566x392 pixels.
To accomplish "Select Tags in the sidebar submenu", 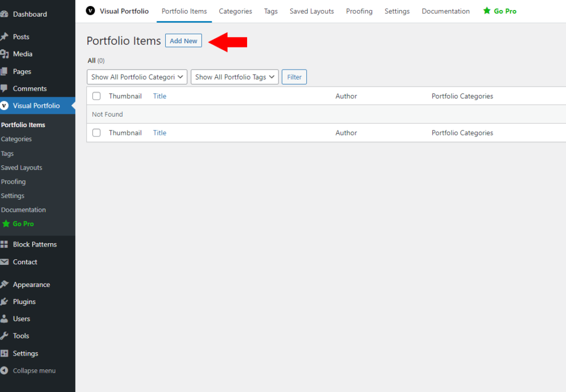I will pyautogui.click(x=7, y=153).
